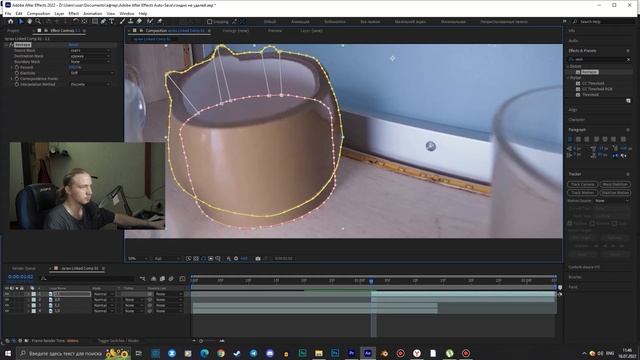Select the Clone Stamp tool
Viewport: 640px width, 360px height.
pyautogui.click(x=131, y=21)
